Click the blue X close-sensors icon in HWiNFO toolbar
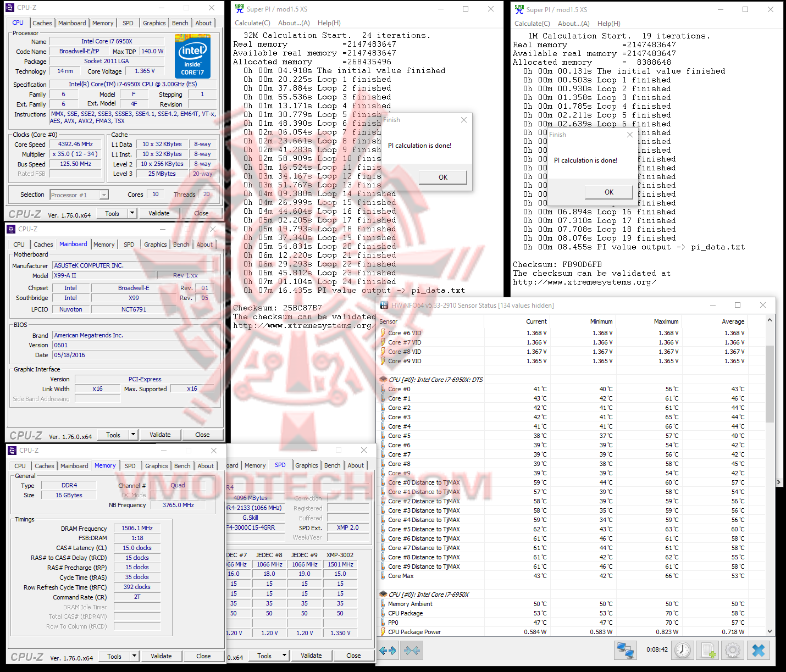Viewport: 786px width, 672px height. 759,651
